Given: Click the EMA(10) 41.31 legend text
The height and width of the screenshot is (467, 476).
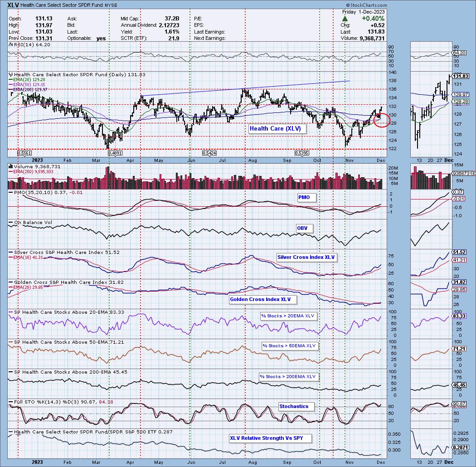Looking at the screenshot, I should [28, 257].
